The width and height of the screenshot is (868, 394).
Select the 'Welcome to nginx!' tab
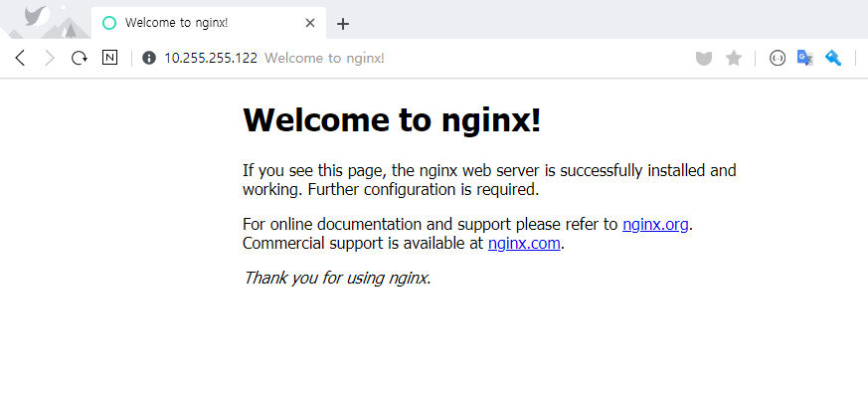click(209, 23)
